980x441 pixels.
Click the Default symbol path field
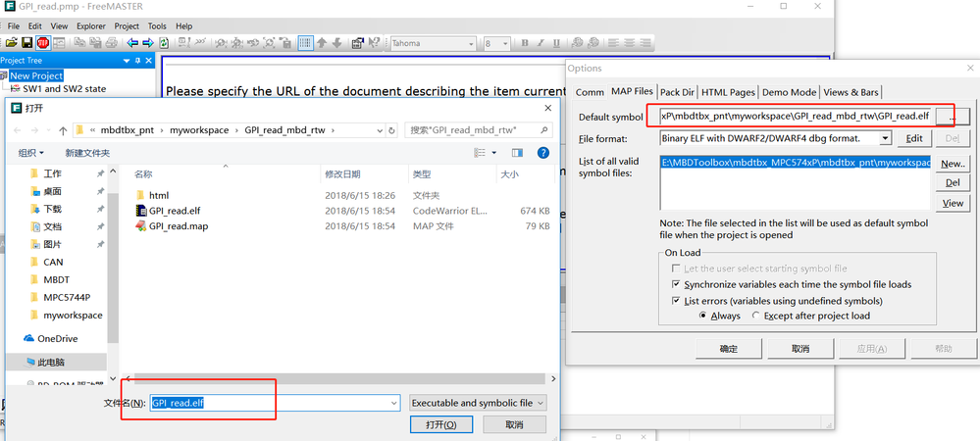797,117
